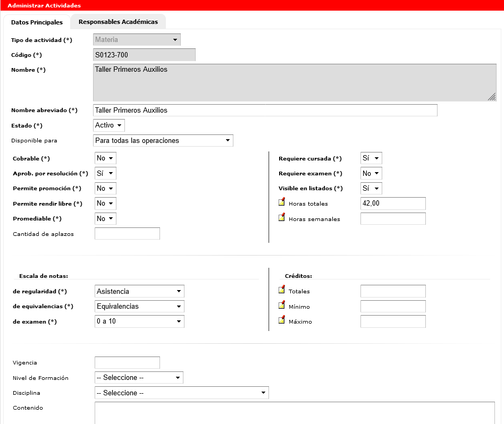The image size is (504, 424).
Task: Open the Promediable dropdown
Action: click(x=105, y=219)
